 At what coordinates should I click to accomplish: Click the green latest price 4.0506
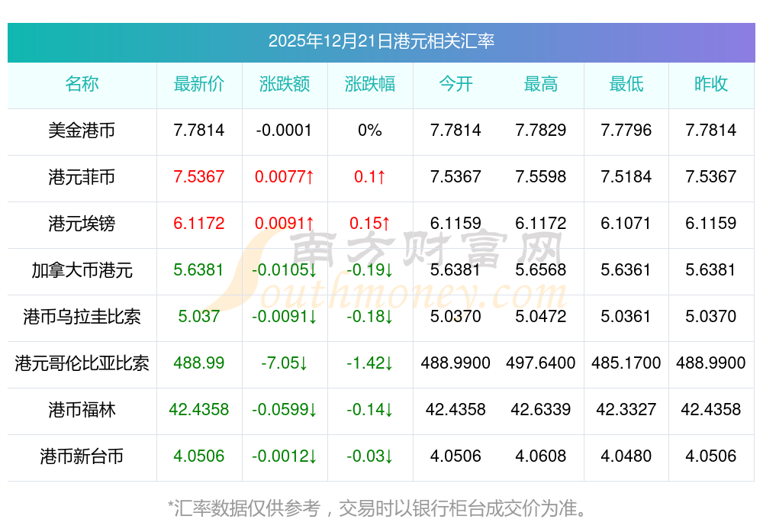pyautogui.click(x=199, y=456)
